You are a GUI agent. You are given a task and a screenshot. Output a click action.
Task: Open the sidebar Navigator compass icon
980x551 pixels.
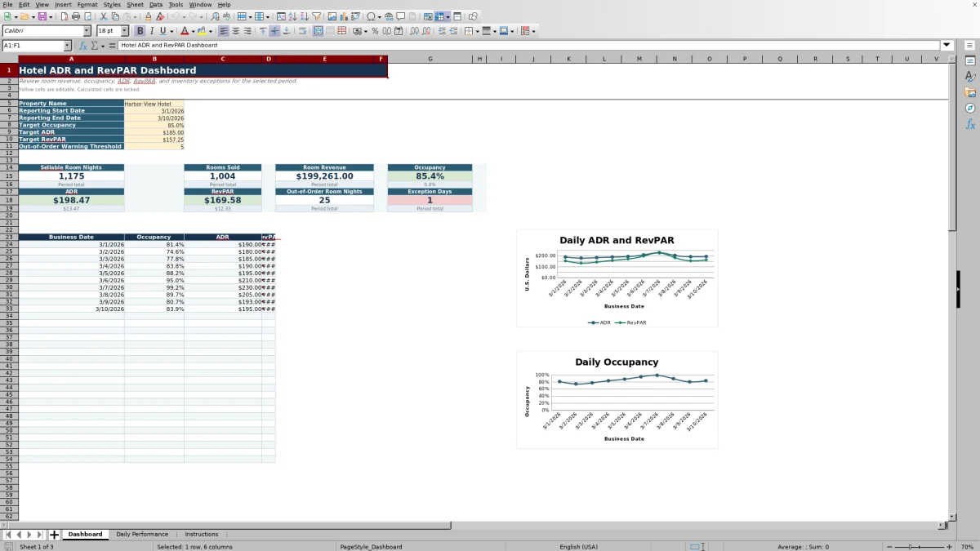[x=970, y=108]
